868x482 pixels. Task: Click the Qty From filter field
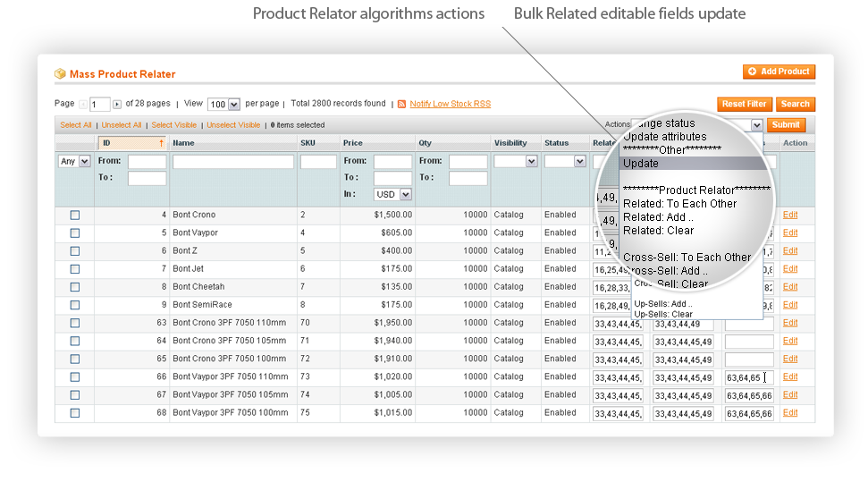(x=468, y=161)
